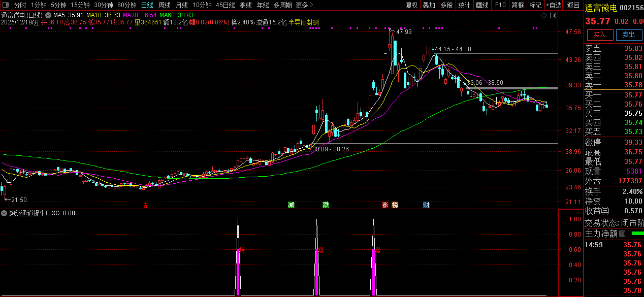Switch to 季线 quarterly chart
The height and width of the screenshot is (297, 644).
click(x=246, y=5)
